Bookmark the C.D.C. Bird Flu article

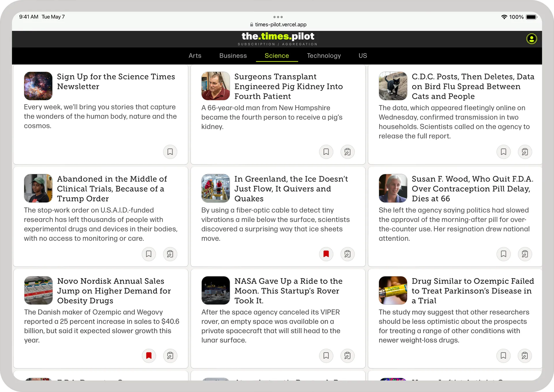tap(504, 152)
